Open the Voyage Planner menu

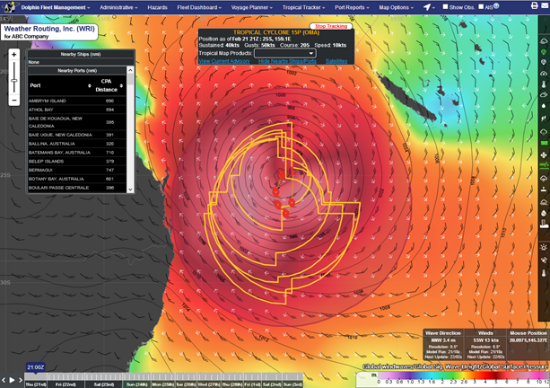click(251, 7)
